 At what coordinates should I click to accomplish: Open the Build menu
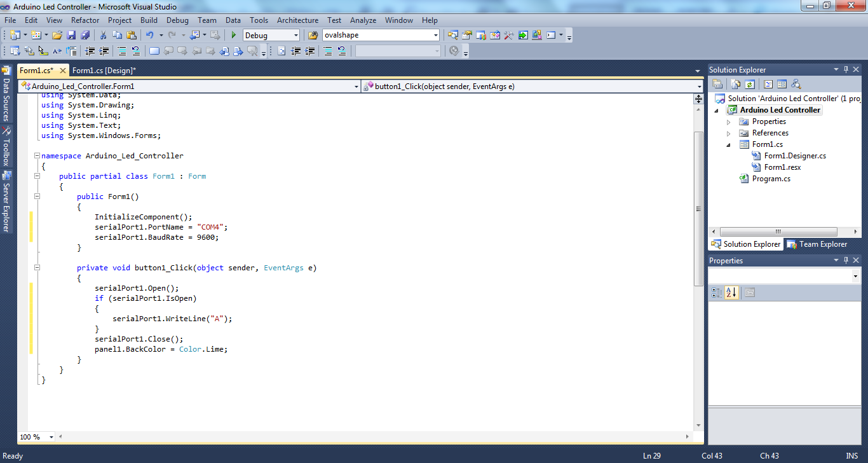pos(149,20)
